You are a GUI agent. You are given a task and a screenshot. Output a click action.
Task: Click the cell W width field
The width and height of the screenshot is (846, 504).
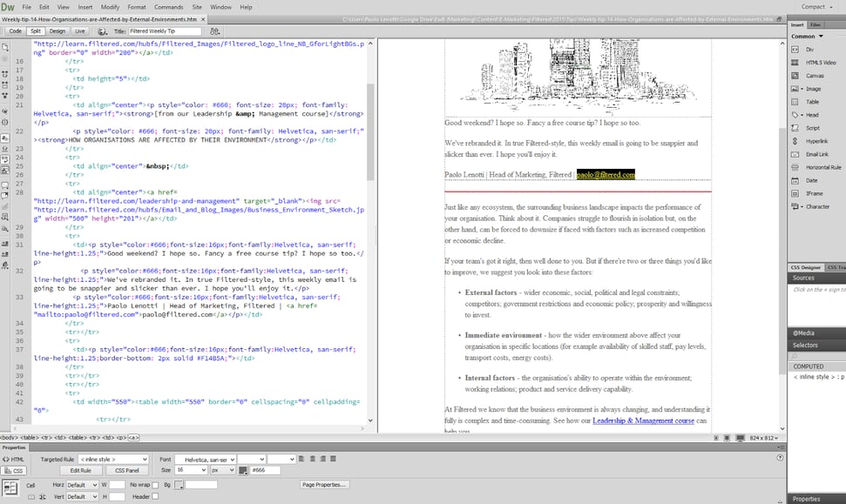[x=117, y=485]
